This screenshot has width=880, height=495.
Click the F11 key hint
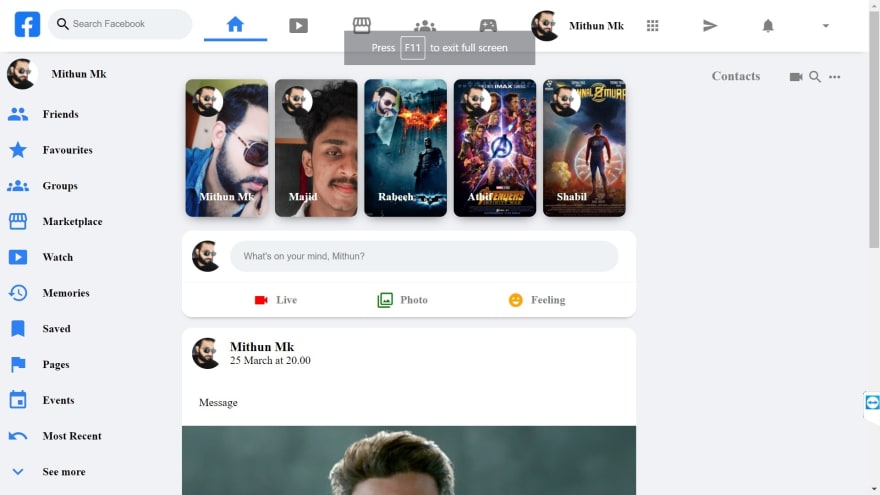[x=412, y=48]
